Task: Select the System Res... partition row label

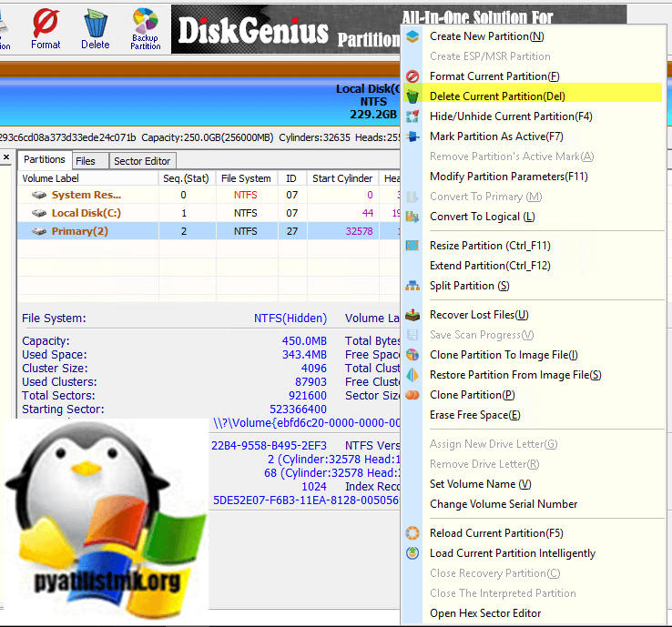Action: coord(87,195)
